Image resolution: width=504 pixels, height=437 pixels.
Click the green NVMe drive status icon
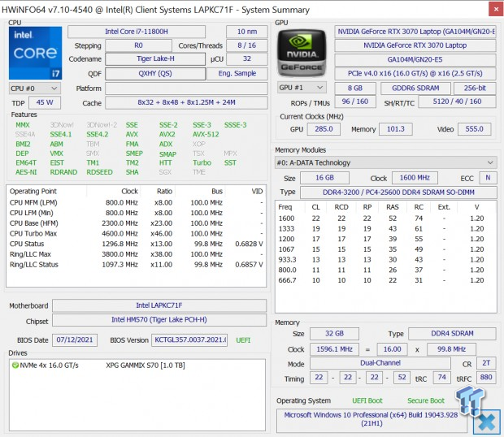pos(15,366)
